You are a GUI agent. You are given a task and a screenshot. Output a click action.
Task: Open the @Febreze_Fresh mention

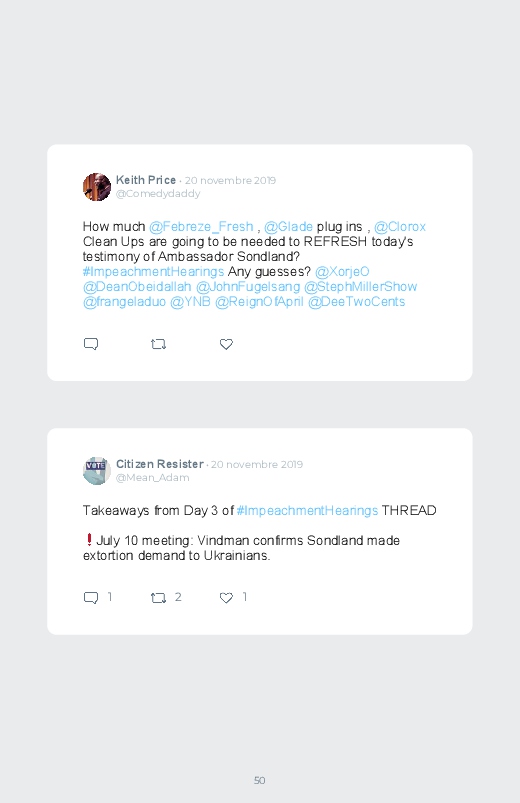point(201,226)
